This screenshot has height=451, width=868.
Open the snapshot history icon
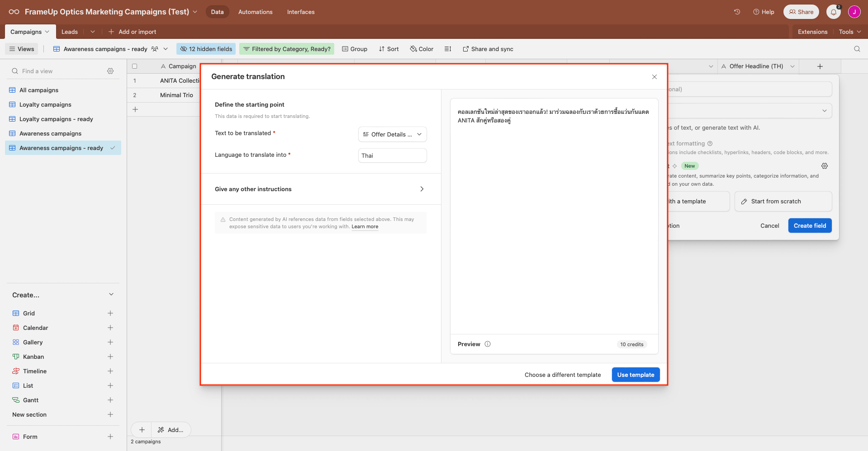click(x=736, y=12)
